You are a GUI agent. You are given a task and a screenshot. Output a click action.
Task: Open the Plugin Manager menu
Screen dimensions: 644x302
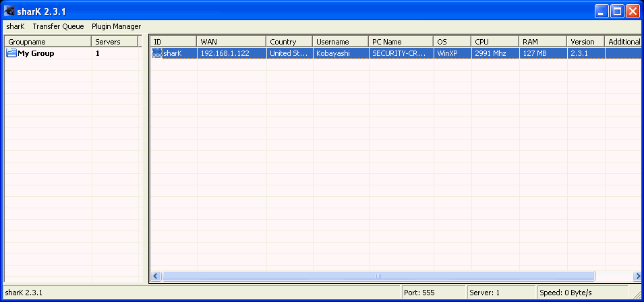pyautogui.click(x=117, y=26)
